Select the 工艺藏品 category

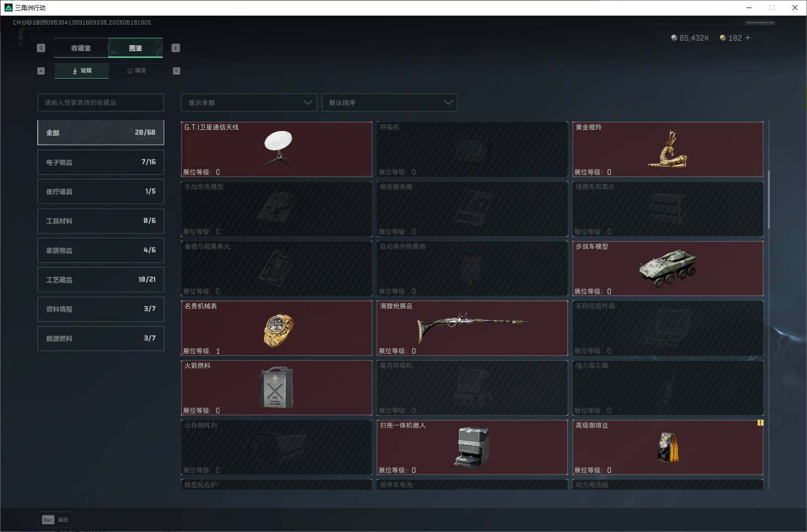coord(101,280)
